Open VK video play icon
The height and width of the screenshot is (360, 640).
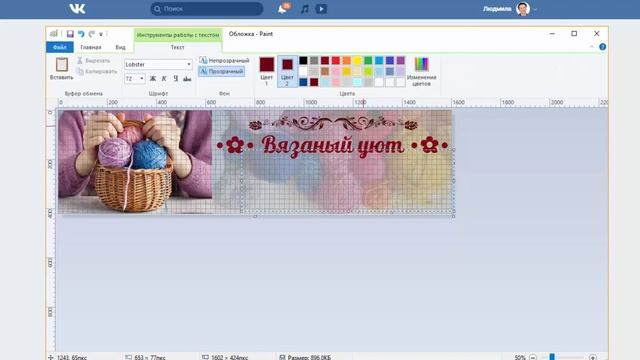[x=321, y=9]
